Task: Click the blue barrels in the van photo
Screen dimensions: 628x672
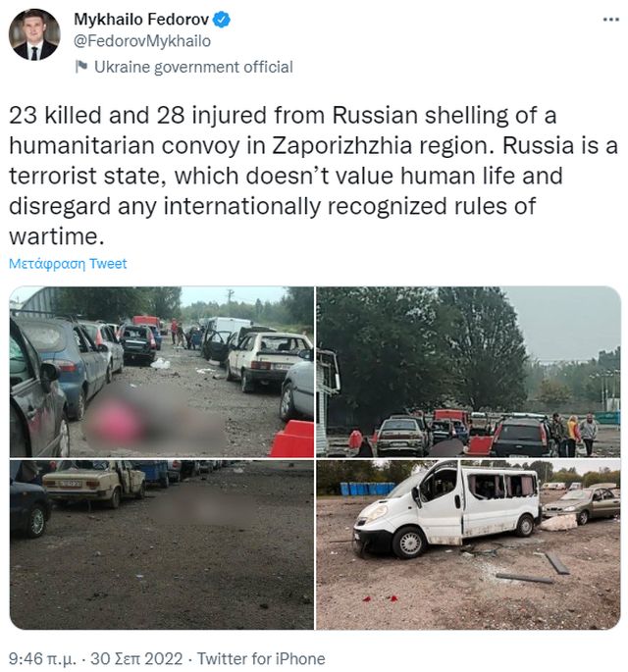Action: pos(367,489)
